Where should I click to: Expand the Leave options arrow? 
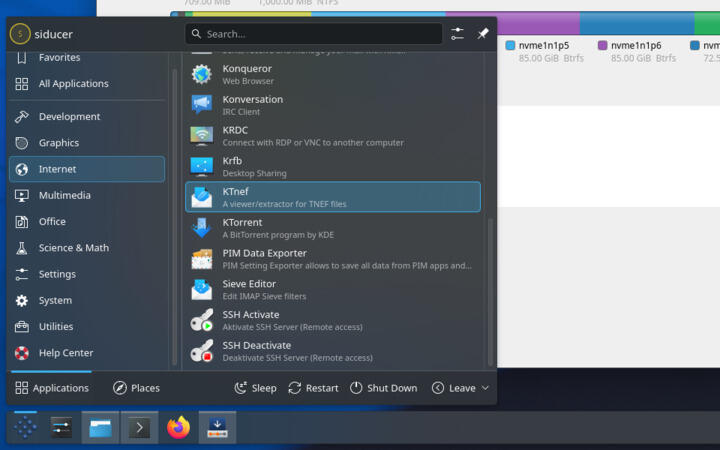pyautogui.click(x=485, y=388)
